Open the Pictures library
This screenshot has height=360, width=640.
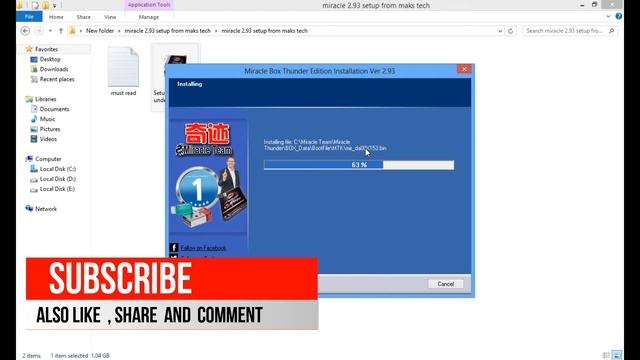50,129
